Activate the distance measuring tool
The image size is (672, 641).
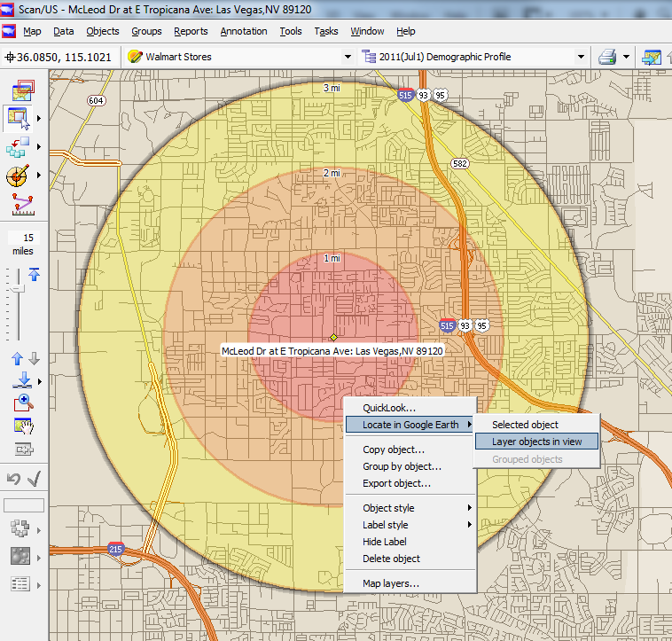click(x=20, y=204)
